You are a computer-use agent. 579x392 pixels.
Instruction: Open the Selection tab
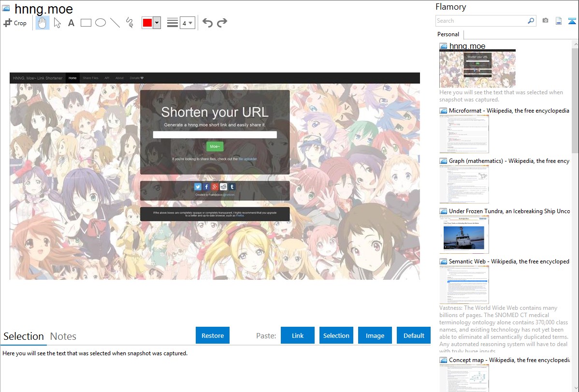tap(24, 336)
